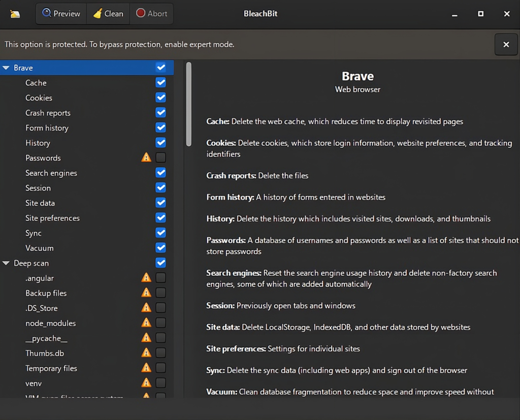Click the warning icon beside Backup files

(146, 293)
